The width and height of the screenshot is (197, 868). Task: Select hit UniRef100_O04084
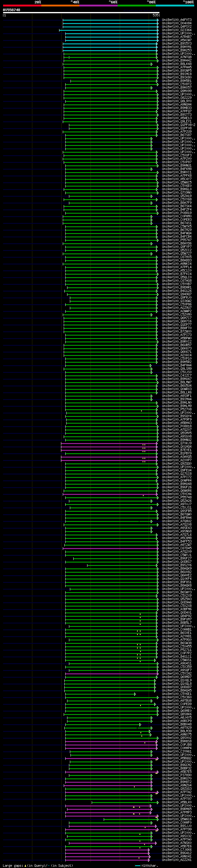(x=176, y=23)
